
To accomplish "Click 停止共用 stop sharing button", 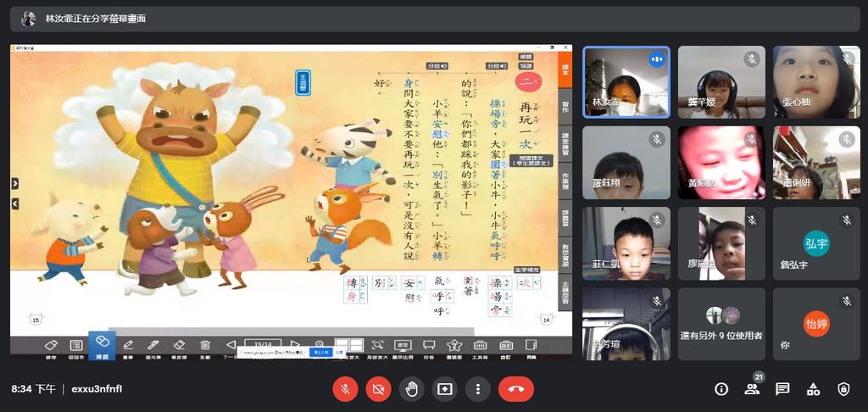I will (x=321, y=352).
